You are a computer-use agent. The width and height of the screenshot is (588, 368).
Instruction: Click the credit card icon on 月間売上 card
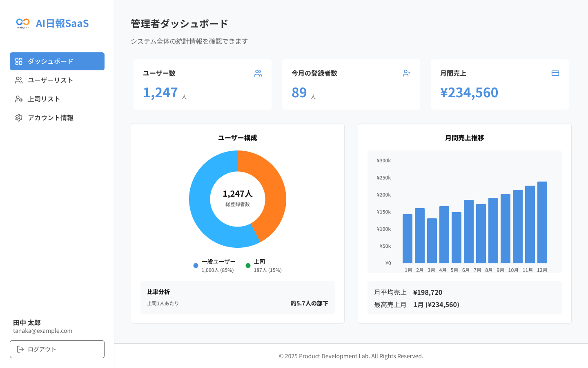(555, 73)
